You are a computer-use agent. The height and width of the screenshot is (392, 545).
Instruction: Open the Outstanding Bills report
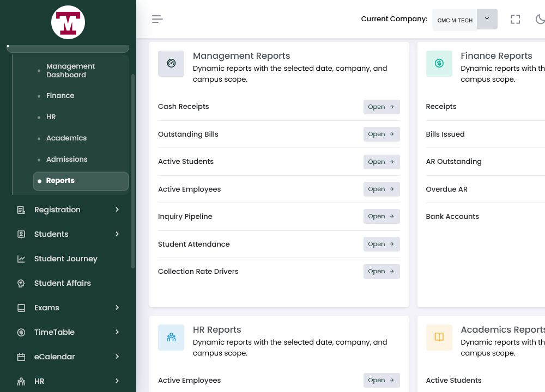click(x=381, y=134)
